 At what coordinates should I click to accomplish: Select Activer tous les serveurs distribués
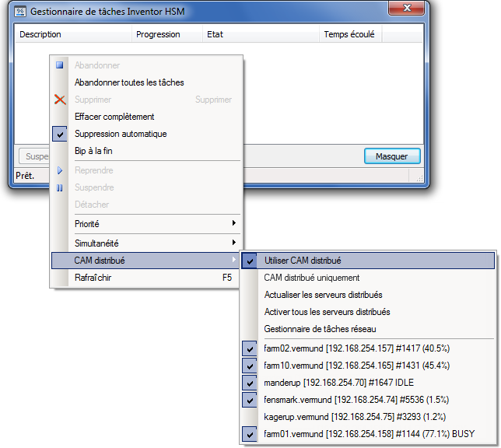[368, 312]
